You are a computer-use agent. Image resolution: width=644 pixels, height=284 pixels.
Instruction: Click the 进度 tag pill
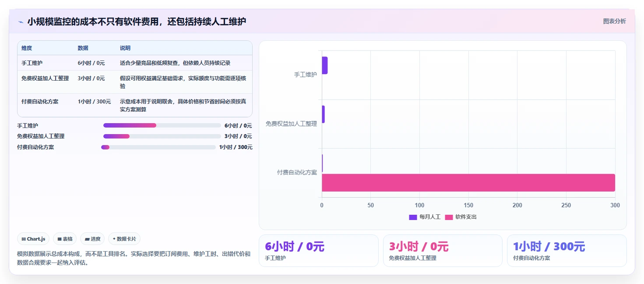coord(92,239)
